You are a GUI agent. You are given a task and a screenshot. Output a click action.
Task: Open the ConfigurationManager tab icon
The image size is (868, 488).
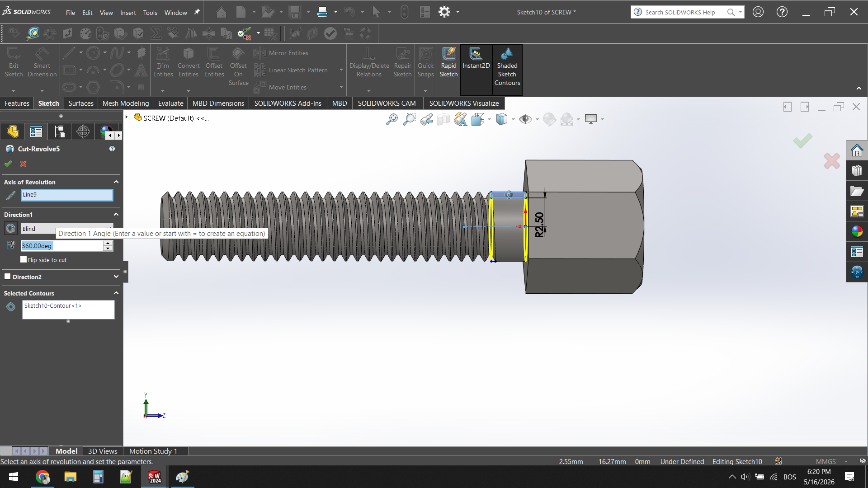coord(60,131)
